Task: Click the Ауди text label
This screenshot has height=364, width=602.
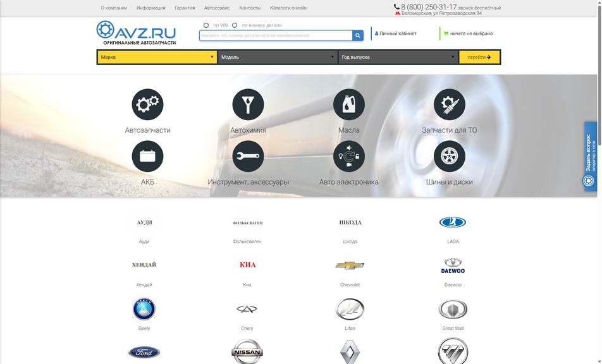Action: click(x=144, y=241)
